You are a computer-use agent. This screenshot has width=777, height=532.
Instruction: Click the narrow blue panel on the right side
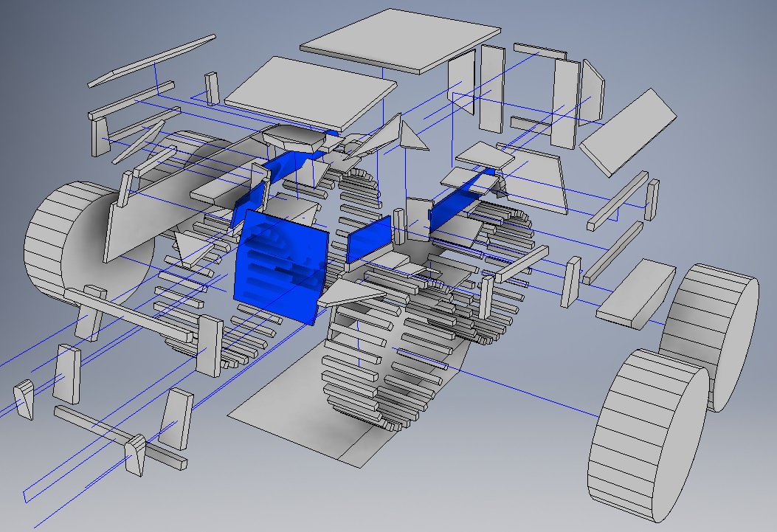pyautogui.click(x=459, y=199)
